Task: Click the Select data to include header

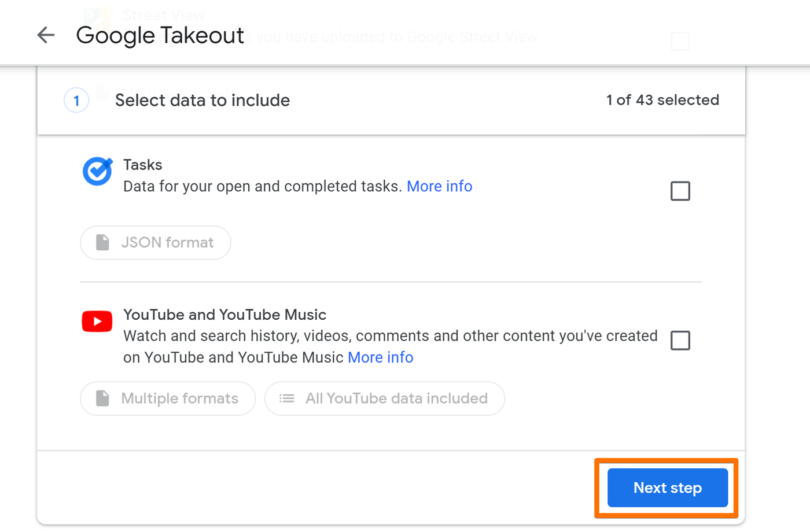Action: (202, 100)
